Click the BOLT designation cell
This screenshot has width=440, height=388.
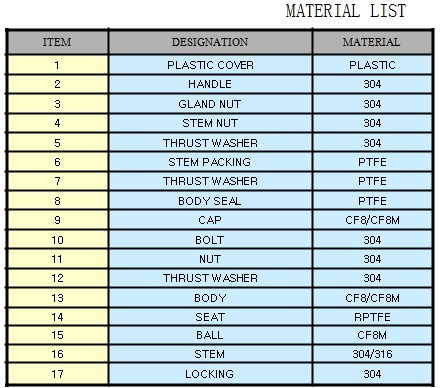point(210,240)
